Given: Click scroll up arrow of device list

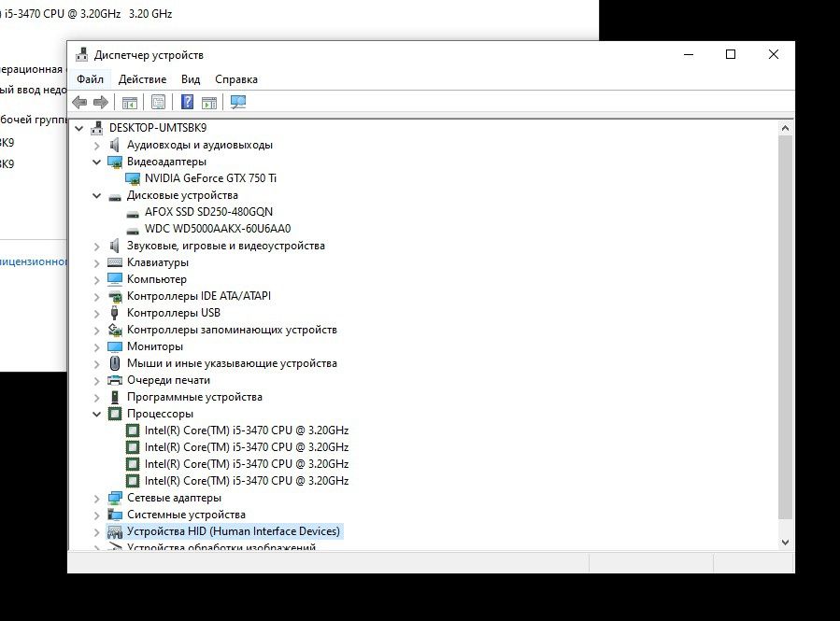Looking at the screenshot, I should (x=786, y=128).
